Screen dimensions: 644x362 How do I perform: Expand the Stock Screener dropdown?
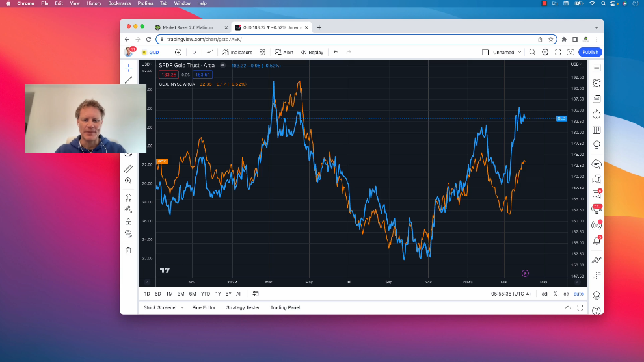(x=163, y=307)
